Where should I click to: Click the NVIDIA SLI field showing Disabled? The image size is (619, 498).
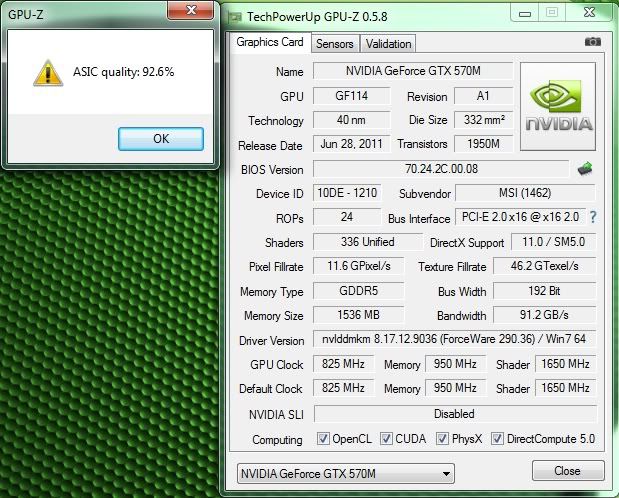tap(455, 414)
